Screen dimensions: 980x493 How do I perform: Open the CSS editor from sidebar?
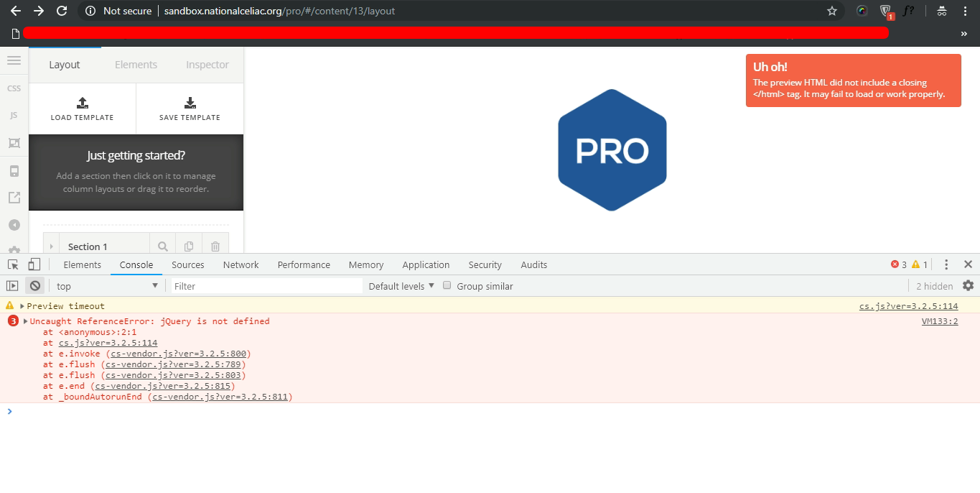(14, 88)
